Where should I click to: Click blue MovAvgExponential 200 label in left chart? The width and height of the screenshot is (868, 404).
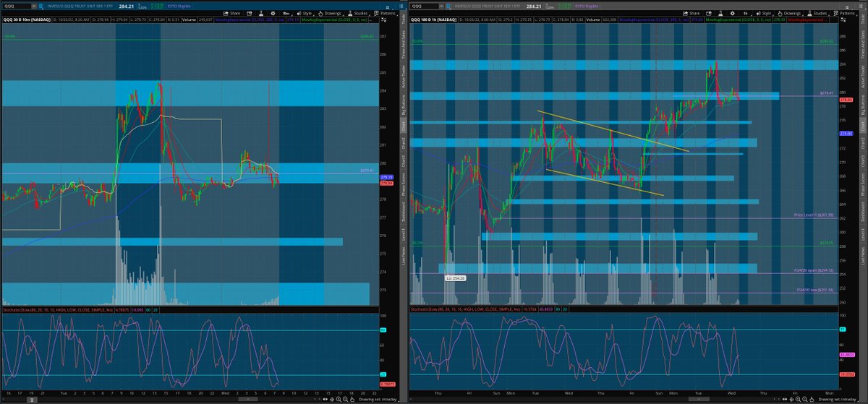(x=250, y=20)
